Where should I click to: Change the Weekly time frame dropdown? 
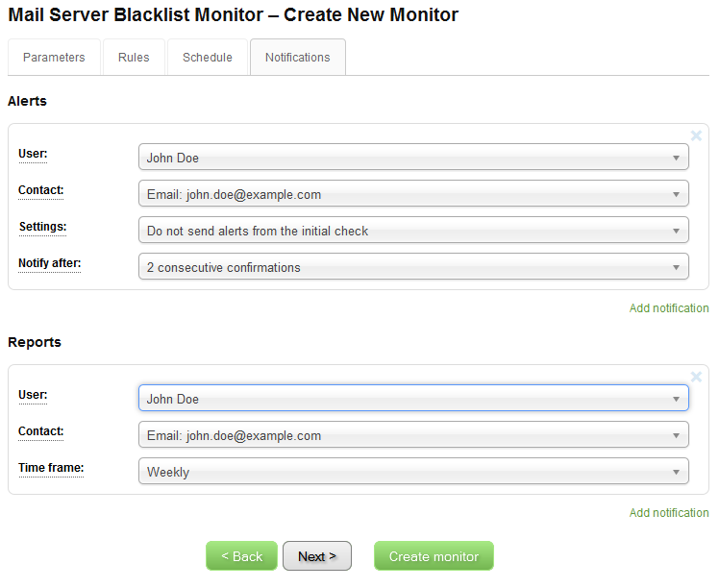(x=413, y=472)
